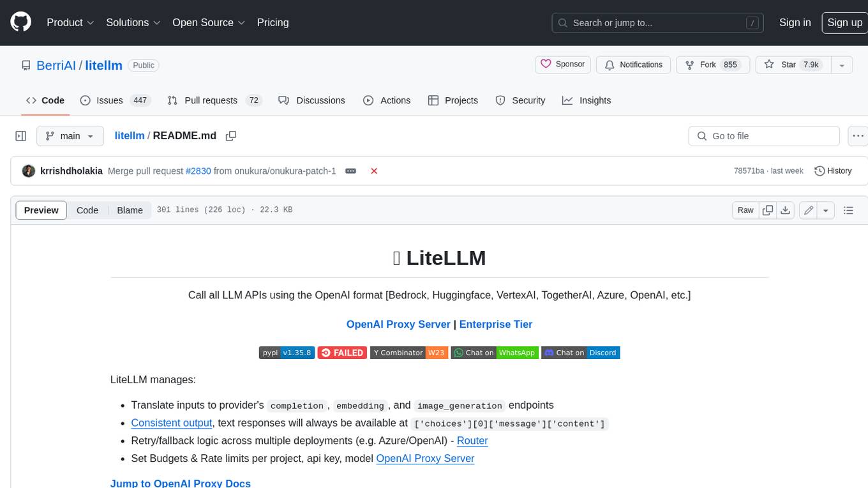Open more edit options dropdown
The width and height of the screenshot is (868, 488).
click(x=826, y=210)
